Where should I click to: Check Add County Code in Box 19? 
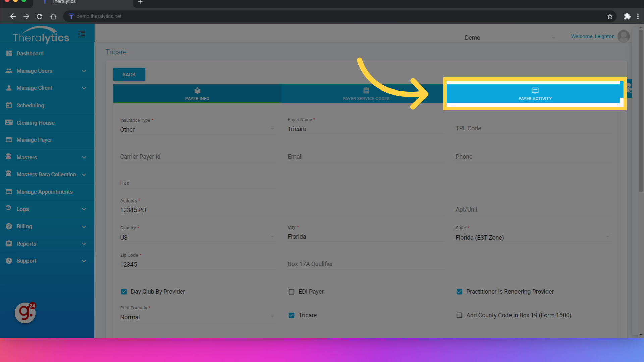tap(459, 315)
